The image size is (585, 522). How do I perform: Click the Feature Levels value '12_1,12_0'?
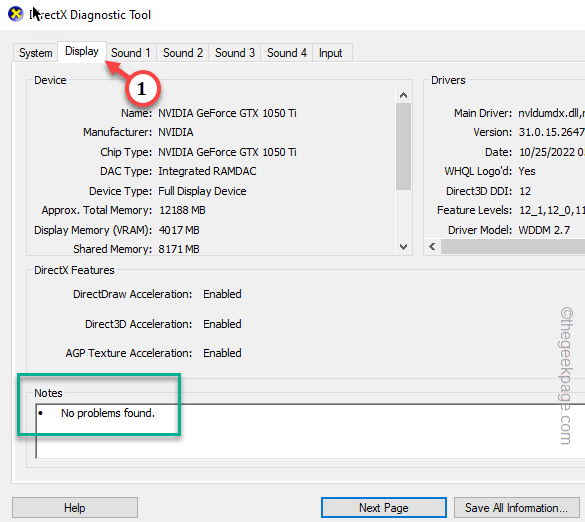point(547,210)
